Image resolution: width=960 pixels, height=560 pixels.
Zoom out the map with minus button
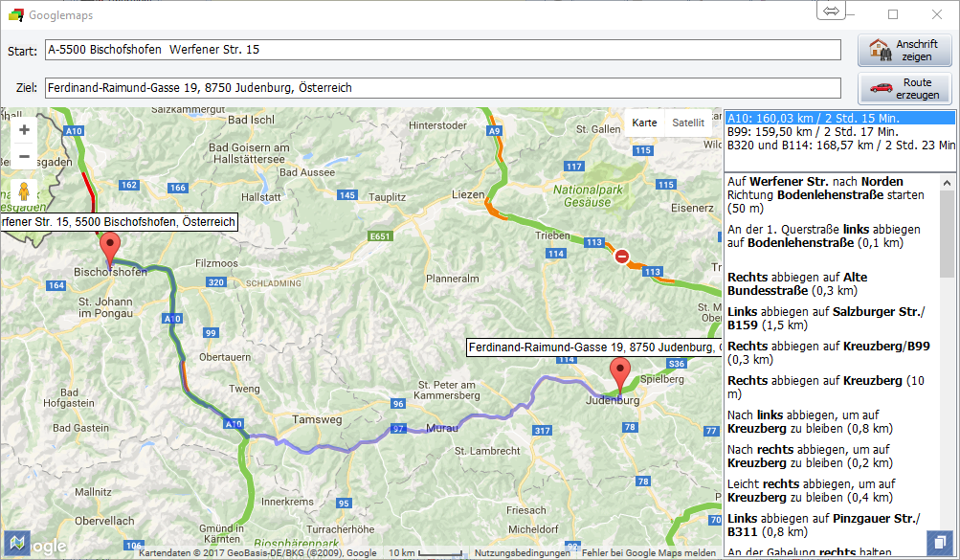tap(24, 156)
